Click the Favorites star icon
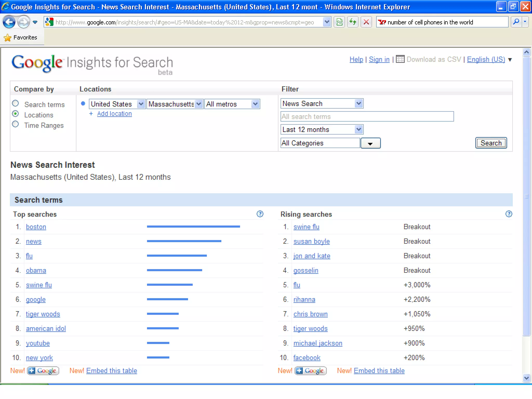Viewport: 532px width, 399px height. 8,38
